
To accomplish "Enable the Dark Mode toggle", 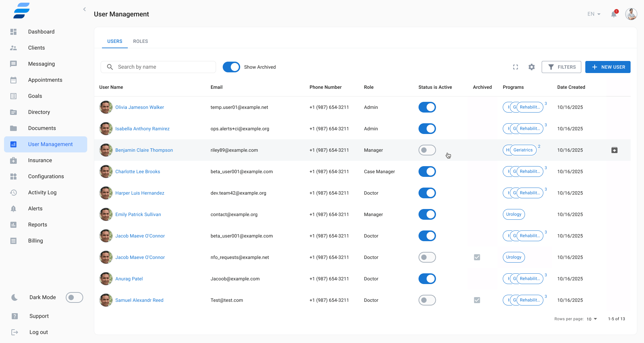I will coord(74,297).
